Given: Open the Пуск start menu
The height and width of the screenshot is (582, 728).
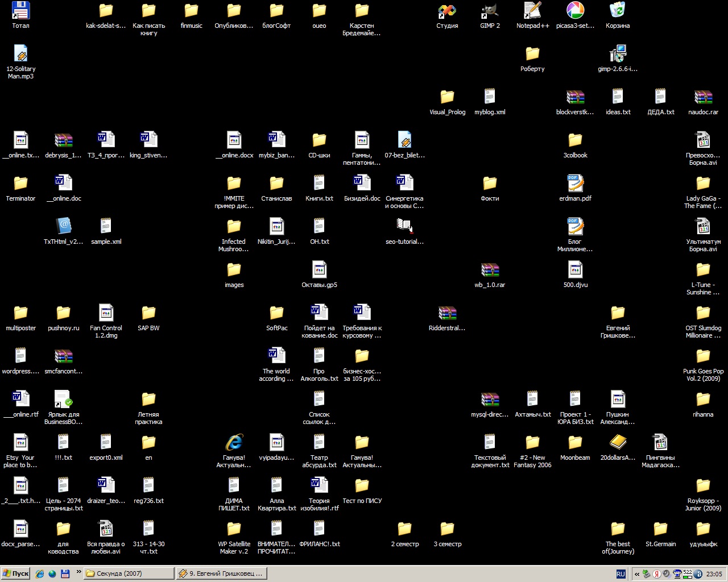Looking at the screenshot, I should point(15,573).
